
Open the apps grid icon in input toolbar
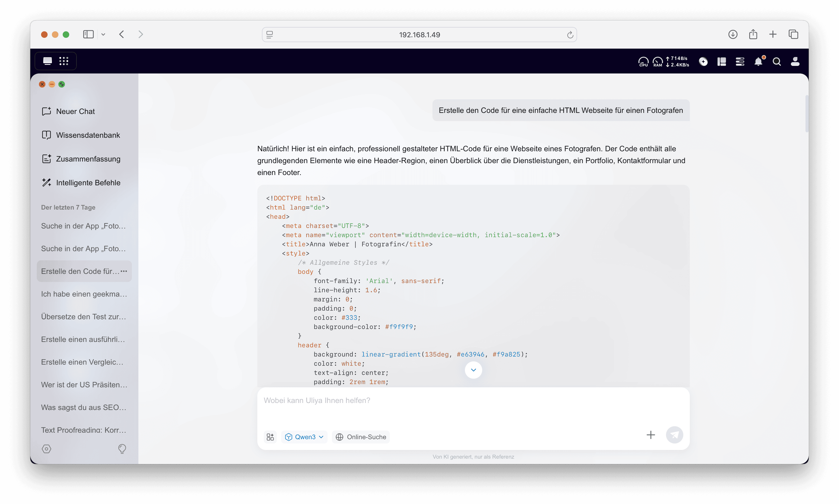pos(270,437)
